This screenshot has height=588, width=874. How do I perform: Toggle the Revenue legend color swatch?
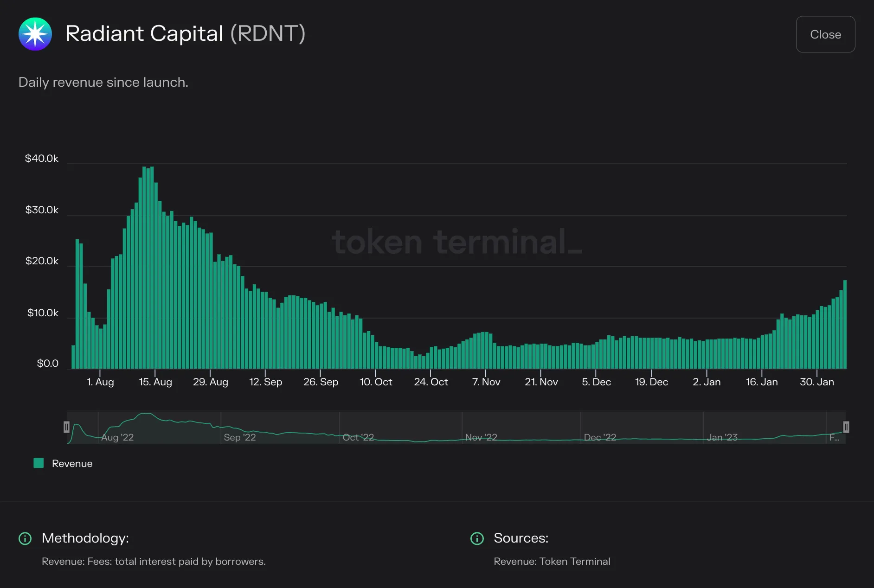click(39, 463)
